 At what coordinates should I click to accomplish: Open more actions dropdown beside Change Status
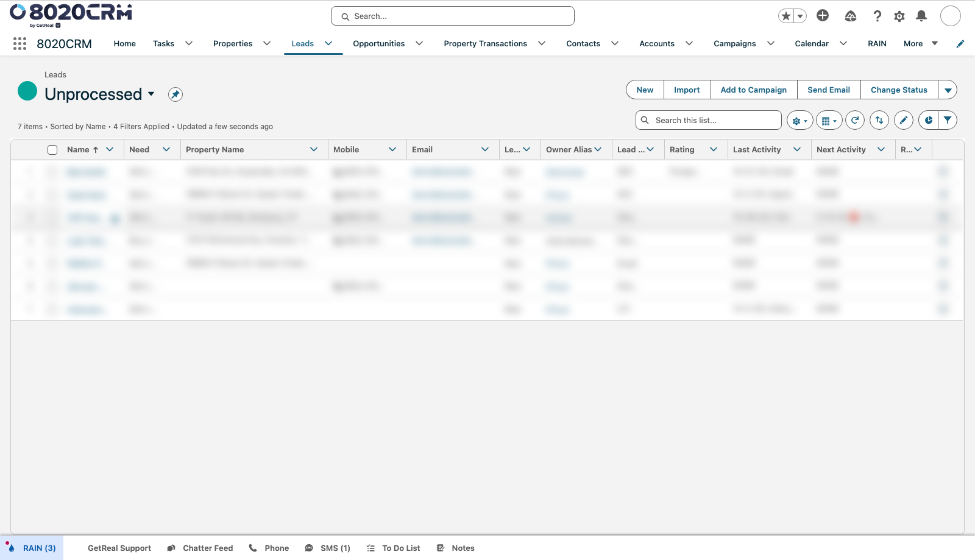click(x=948, y=90)
